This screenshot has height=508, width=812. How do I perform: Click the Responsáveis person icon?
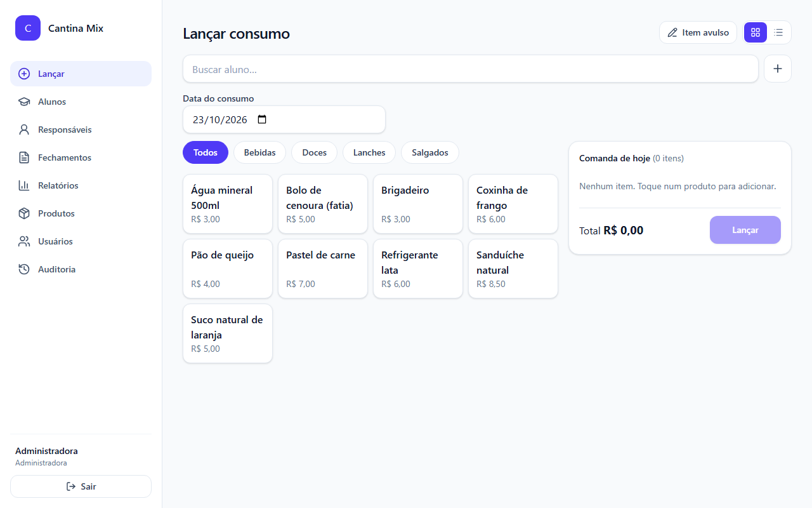(x=24, y=130)
